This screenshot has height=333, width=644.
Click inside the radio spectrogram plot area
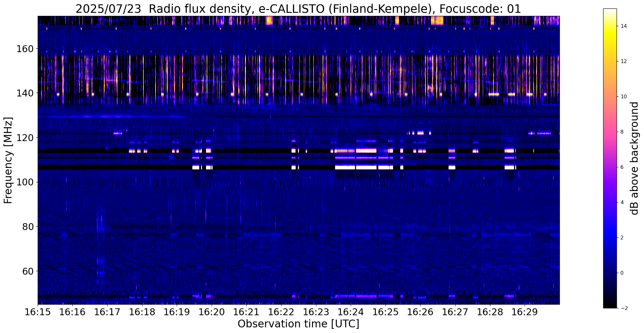click(x=299, y=160)
